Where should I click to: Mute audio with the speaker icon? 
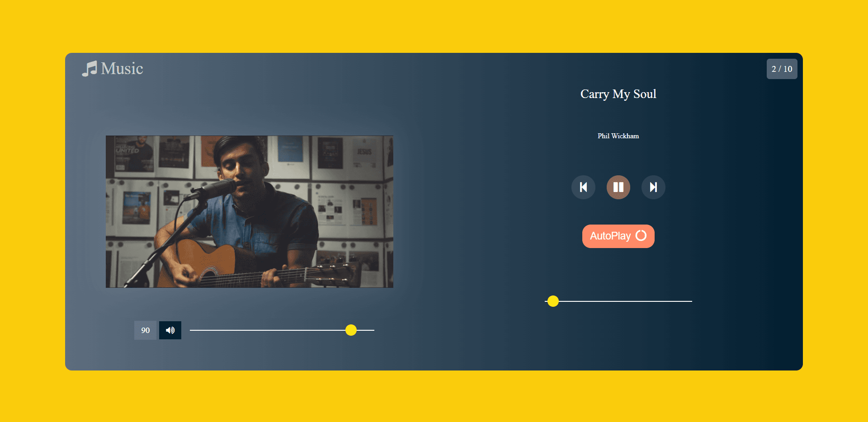tap(170, 330)
